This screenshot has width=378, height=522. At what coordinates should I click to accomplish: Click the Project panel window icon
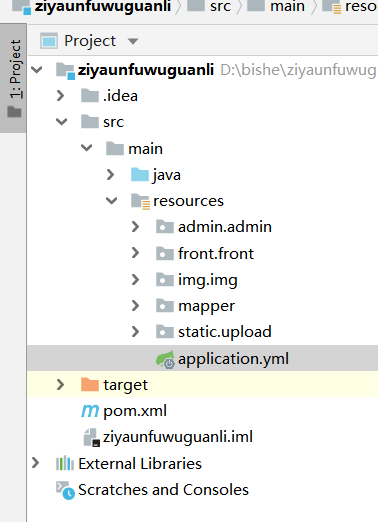[x=49, y=41]
